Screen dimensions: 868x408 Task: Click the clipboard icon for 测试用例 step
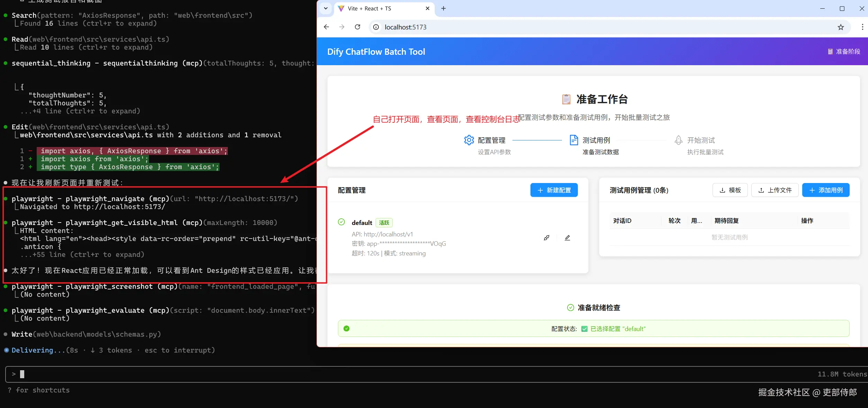coord(574,140)
